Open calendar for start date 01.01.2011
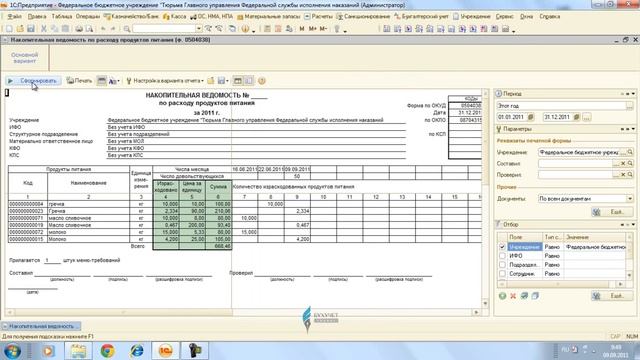Image resolution: width=640 pixels, height=360 pixels. (x=531, y=117)
